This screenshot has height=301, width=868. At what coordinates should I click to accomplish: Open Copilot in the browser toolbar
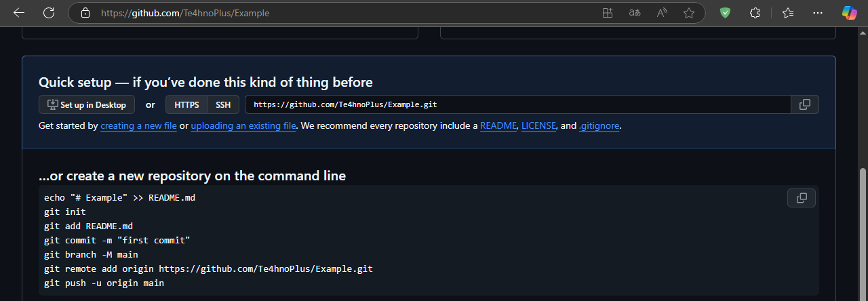pyautogui.click(x=850, y=13)
